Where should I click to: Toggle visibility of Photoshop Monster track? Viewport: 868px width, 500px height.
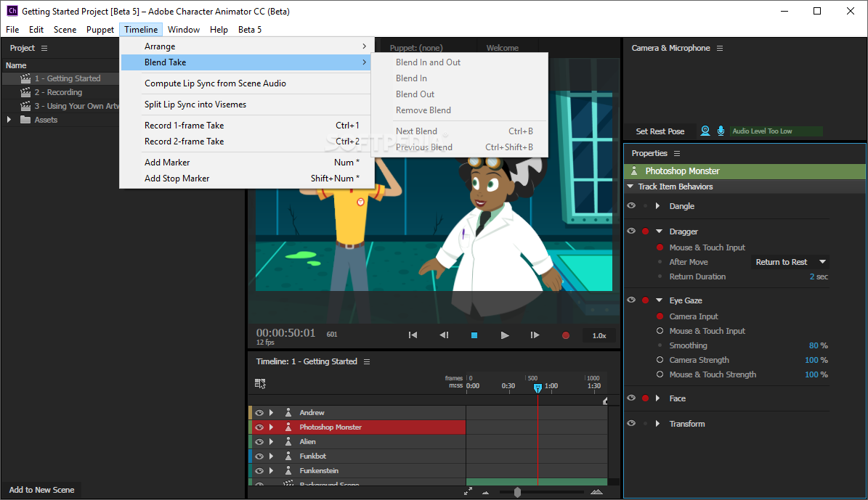coord(259,427)
